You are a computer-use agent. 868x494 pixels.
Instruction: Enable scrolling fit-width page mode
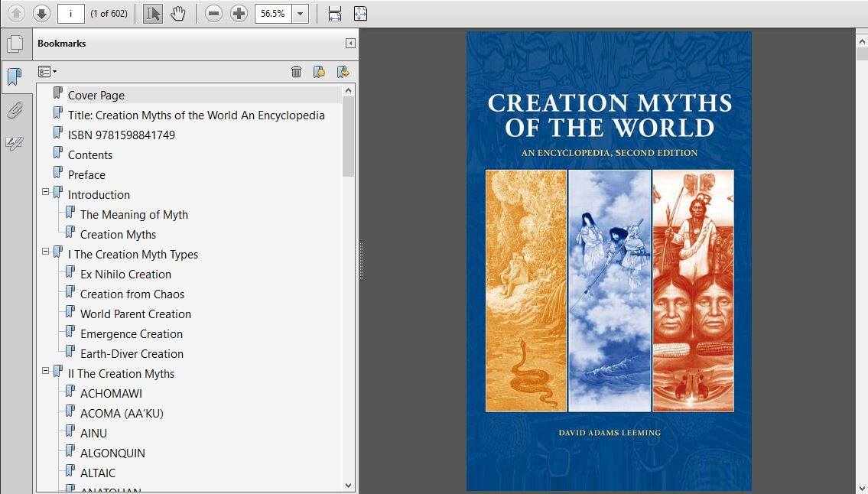[334, 14]
